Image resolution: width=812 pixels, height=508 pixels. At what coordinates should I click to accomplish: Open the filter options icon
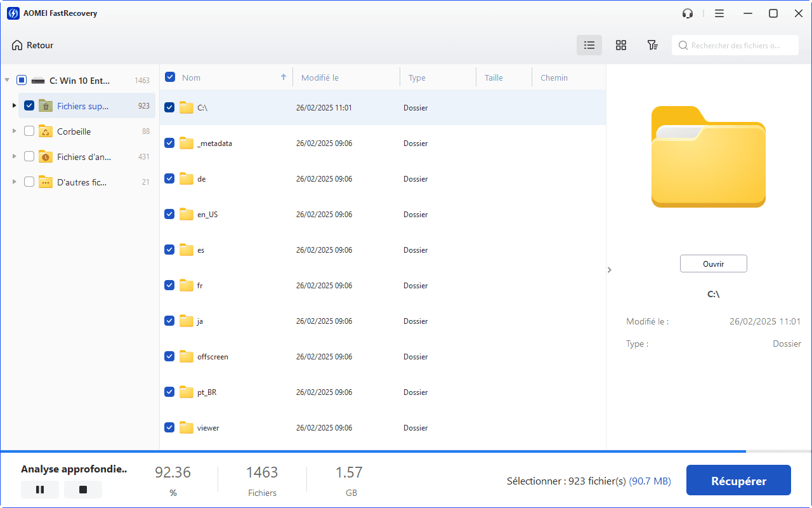point(652,45)
